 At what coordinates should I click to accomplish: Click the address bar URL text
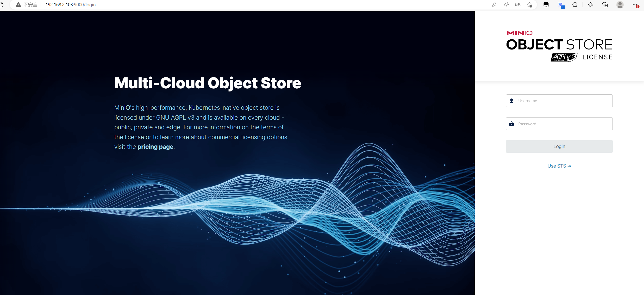point(70,5)
